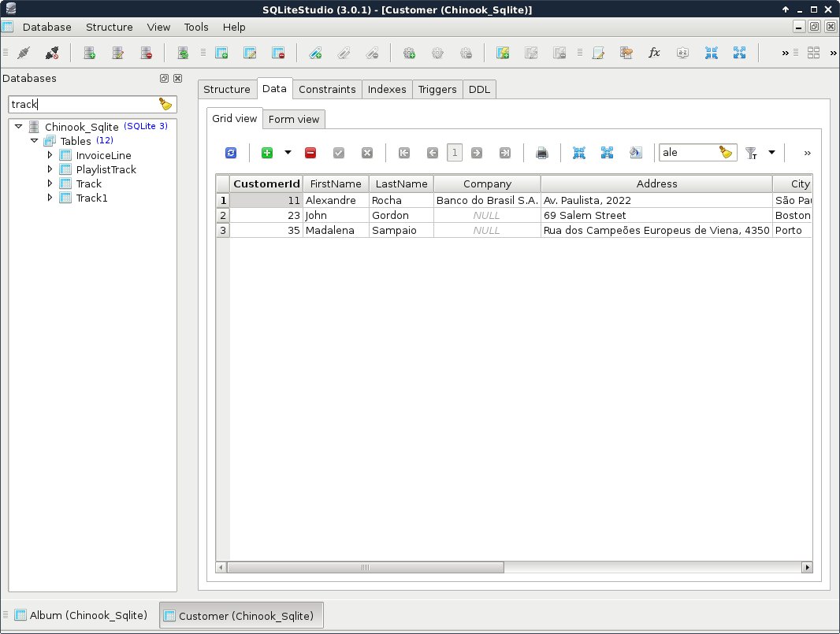
Task: Clear the track database filter with the broom icon
Action: [x=165, y=104]
